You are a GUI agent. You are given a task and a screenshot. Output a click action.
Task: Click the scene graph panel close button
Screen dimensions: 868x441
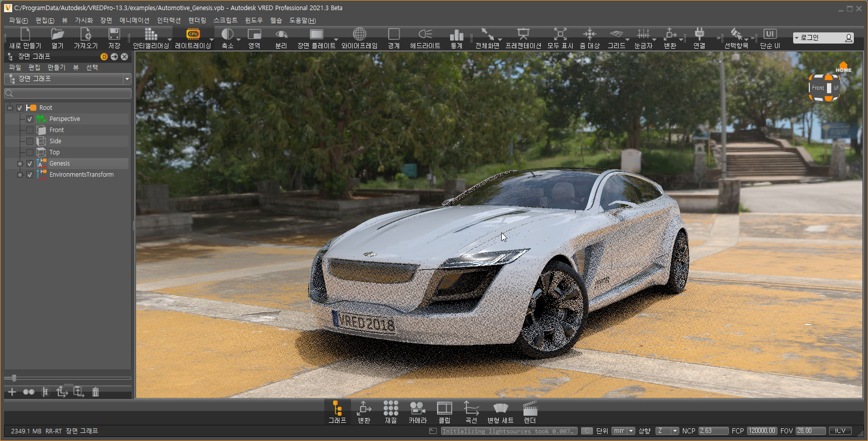(124, 57)
